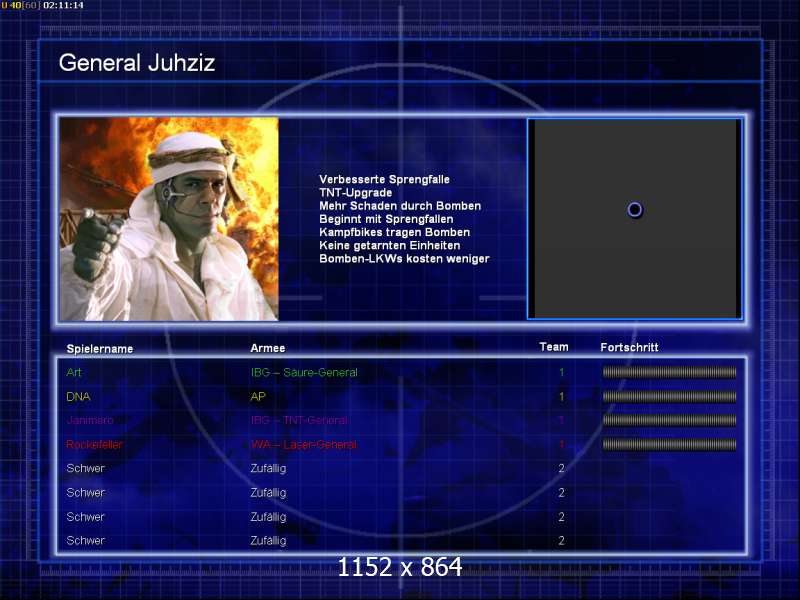Select the Spielername column header
The height and width of the screenshot is (600, 800).
pos(100,349)
